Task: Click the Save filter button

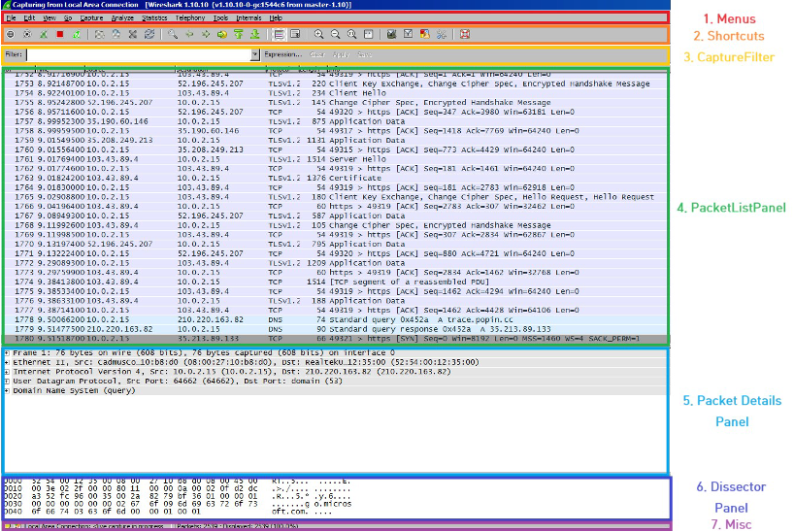Action: pyautogui.click(x=364, y=54)
